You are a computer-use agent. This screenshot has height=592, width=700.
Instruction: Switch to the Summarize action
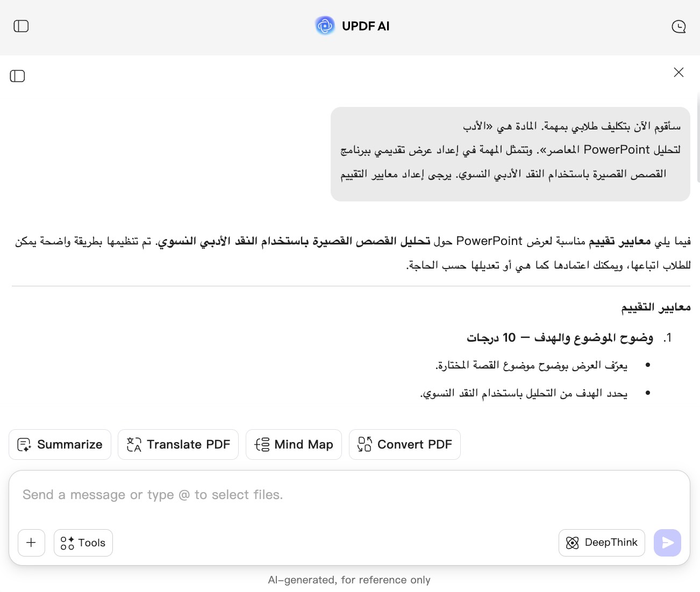60,444
